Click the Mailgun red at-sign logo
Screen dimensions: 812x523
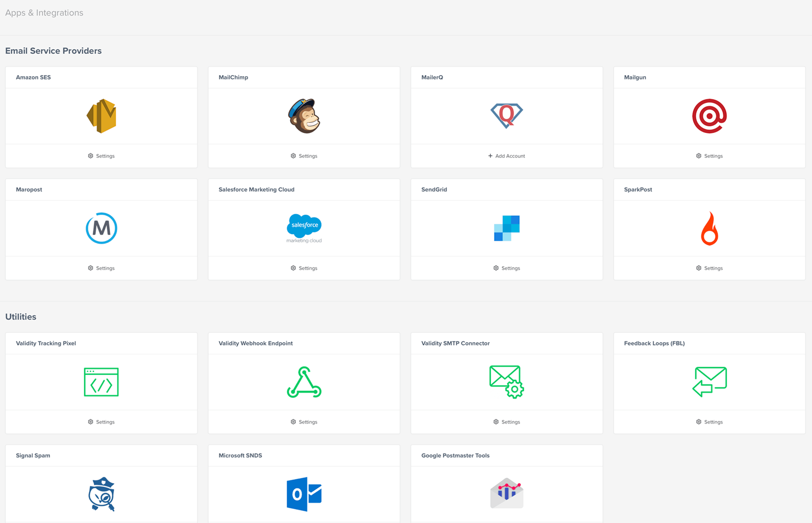709,116
